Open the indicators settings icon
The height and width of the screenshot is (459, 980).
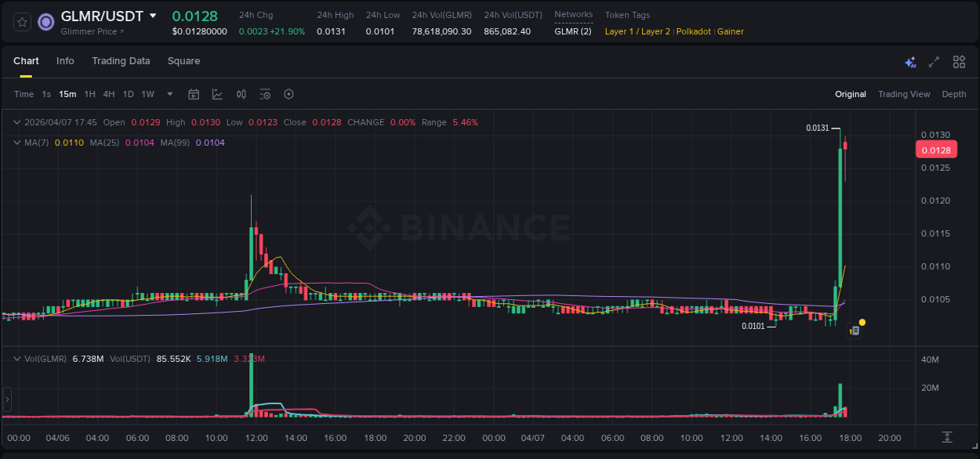point(264,94)
